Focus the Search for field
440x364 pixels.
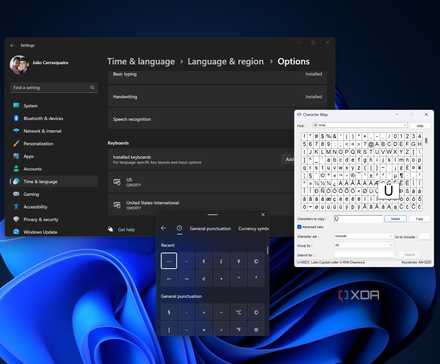[x=364, y=254]
